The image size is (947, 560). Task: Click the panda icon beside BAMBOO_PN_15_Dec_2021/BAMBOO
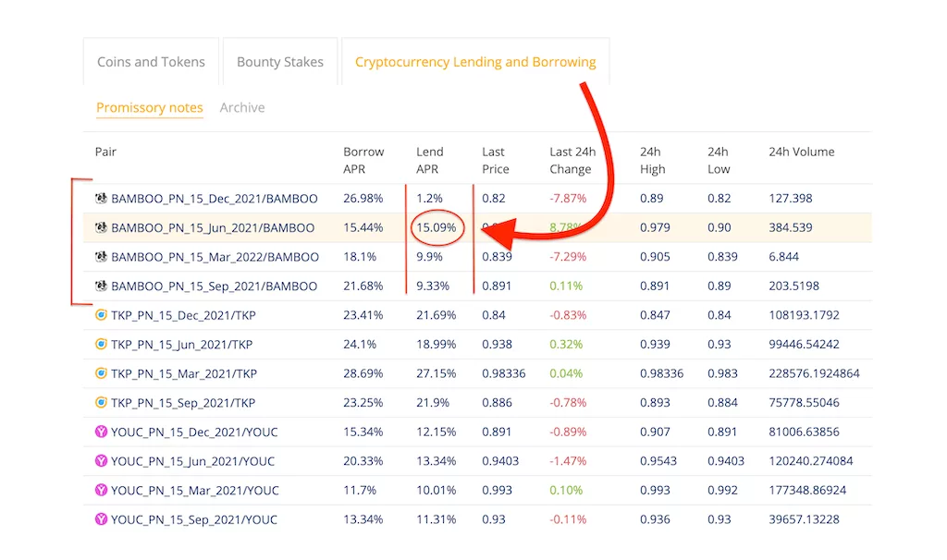tap(101, 198)
